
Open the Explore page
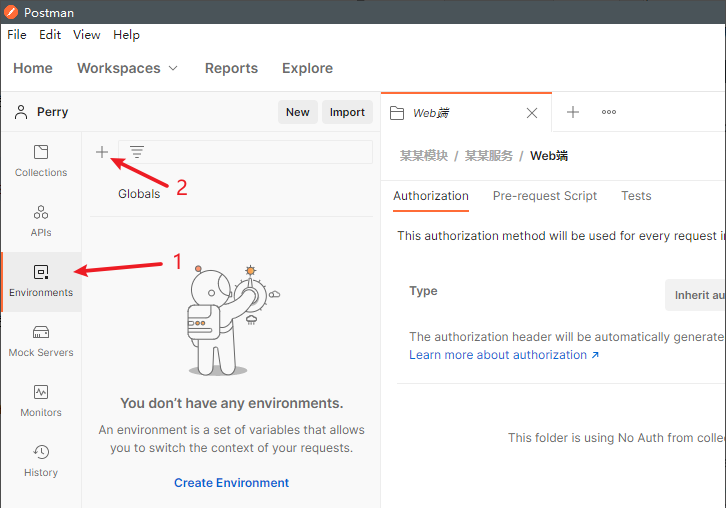(x=307, y=69)
